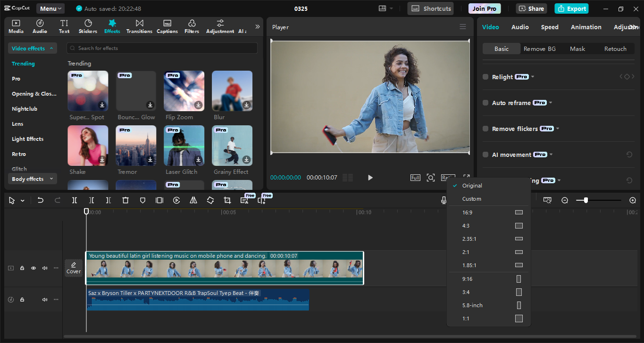Screen dimensions: 644x343
Task: Select the Flip Zoom effect thumbnail
Action: [x=184, y=90]
